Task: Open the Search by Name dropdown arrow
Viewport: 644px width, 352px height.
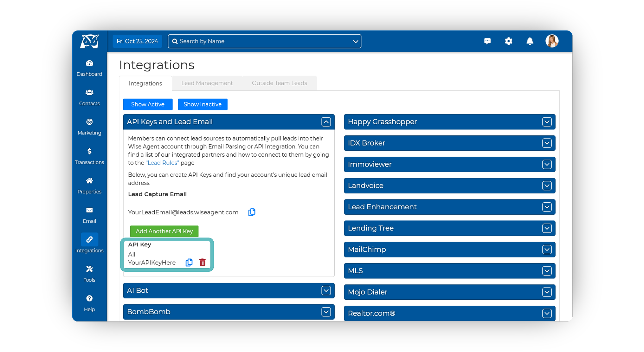Action: 356,42
